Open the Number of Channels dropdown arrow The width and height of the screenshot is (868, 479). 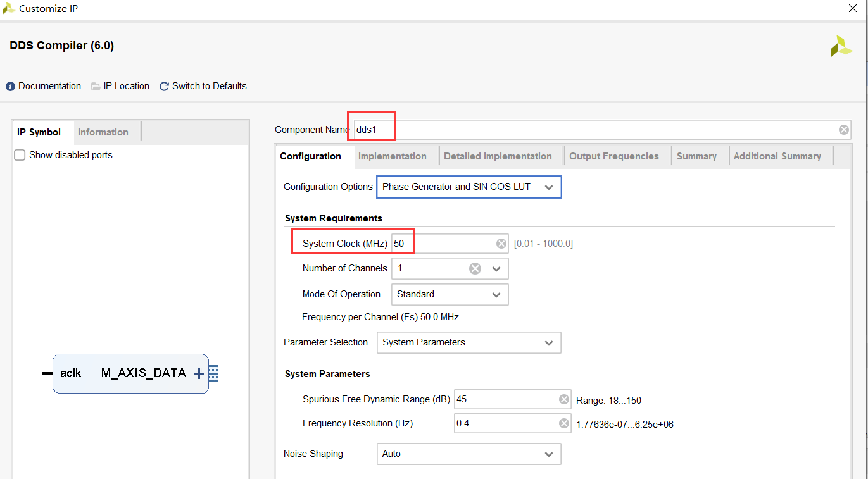[496, 269]
